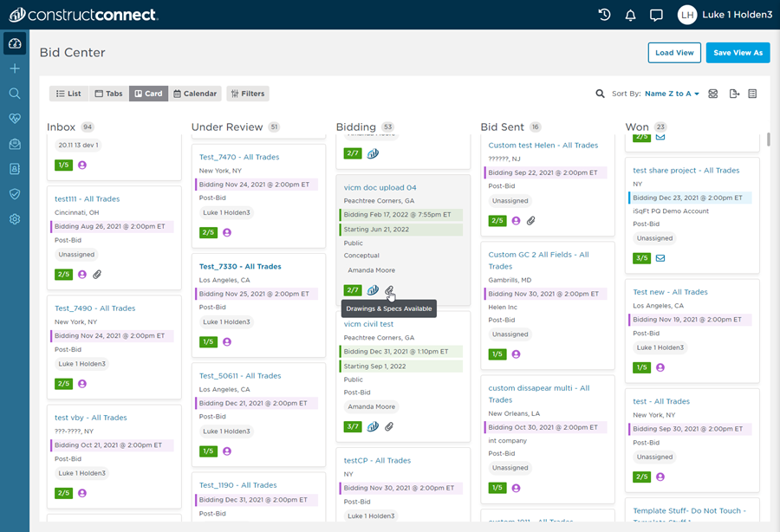Click the vertical scrollbar on the right edge

[768, 139]
